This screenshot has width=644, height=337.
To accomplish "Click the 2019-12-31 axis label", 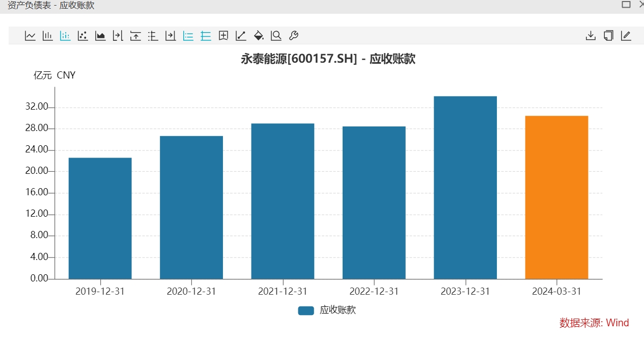I will click(100, 292).
